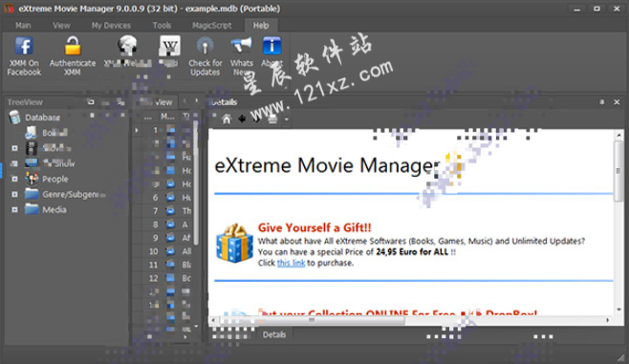Screen dimensions: 629x364
Task: Click the M... column header
Action: (167, 117)
